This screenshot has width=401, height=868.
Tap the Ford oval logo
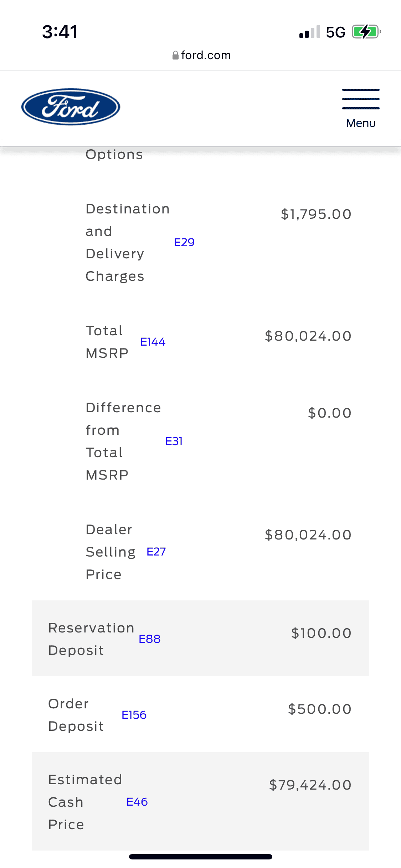pos(71,107)
